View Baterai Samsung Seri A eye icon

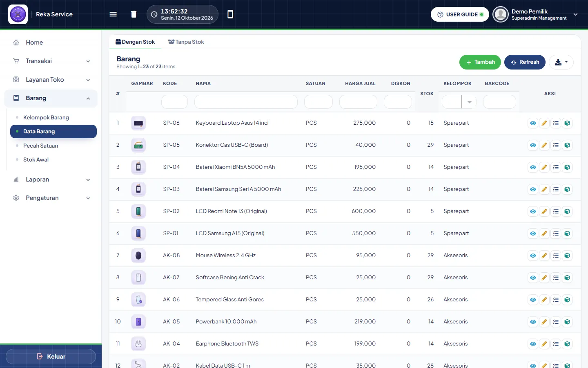(533, 189)
